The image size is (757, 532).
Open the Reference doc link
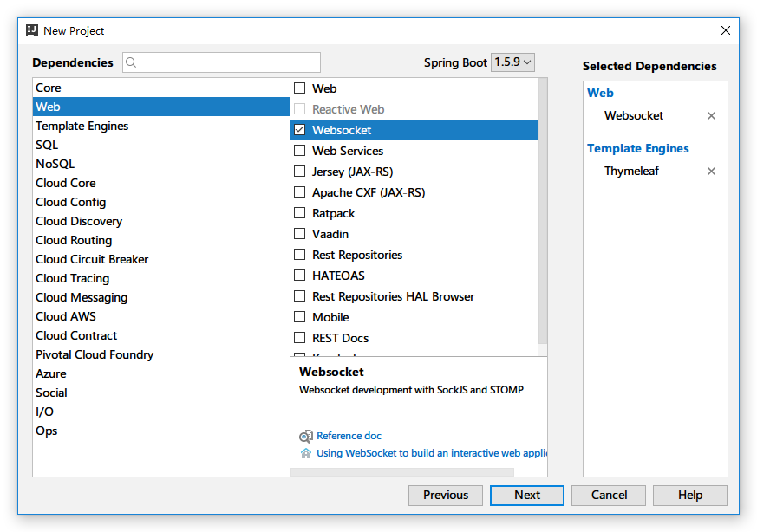tap(349, 436)
